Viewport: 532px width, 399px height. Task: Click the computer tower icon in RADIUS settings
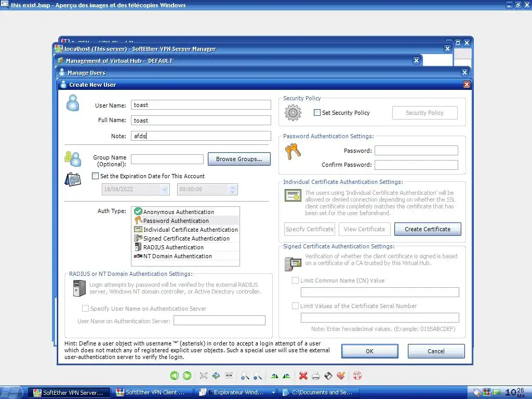tap(79, 288)
